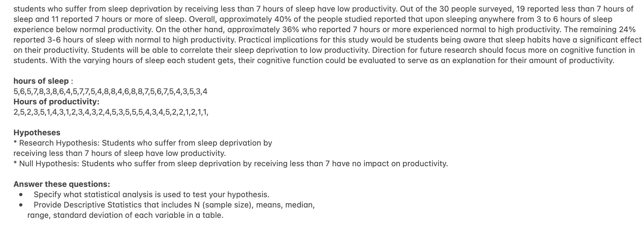Viewport: 644px width, 226px height.
Task: Click the 'Hypotheses' heading
Action: tap(37, 133)
